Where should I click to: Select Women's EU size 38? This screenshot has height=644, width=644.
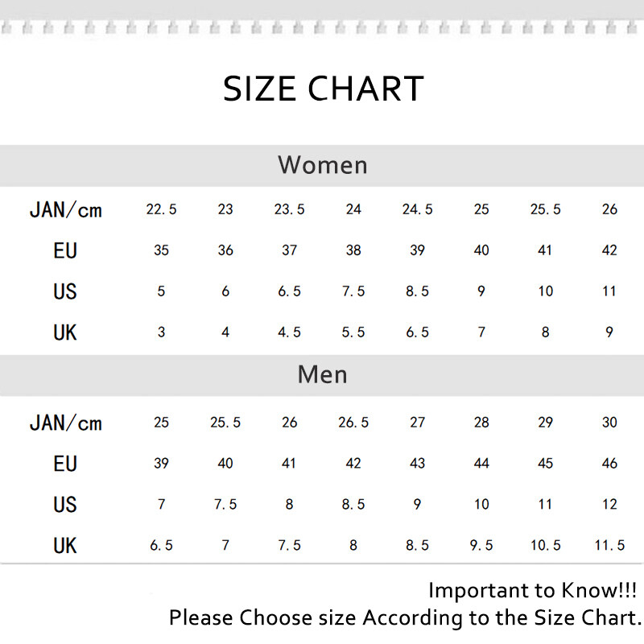(353, 250)
